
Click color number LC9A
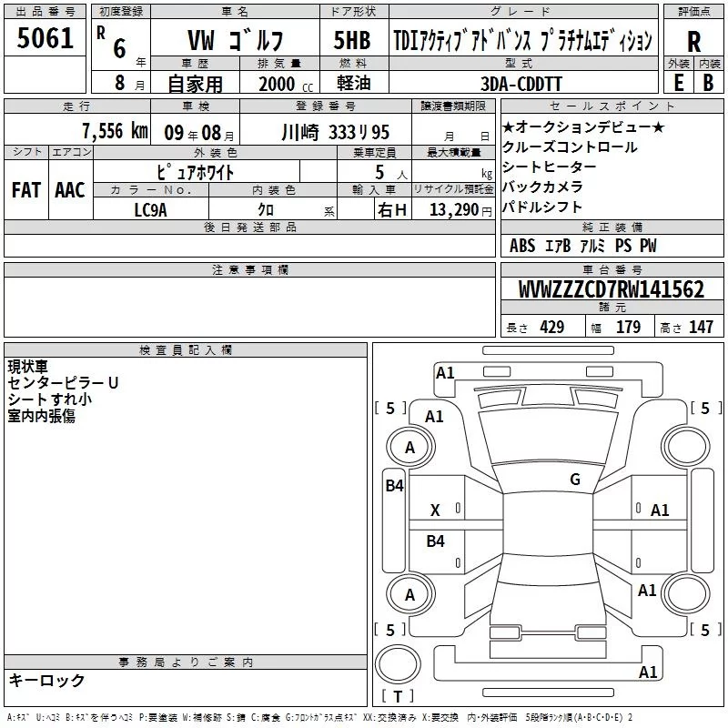(150, 210)
